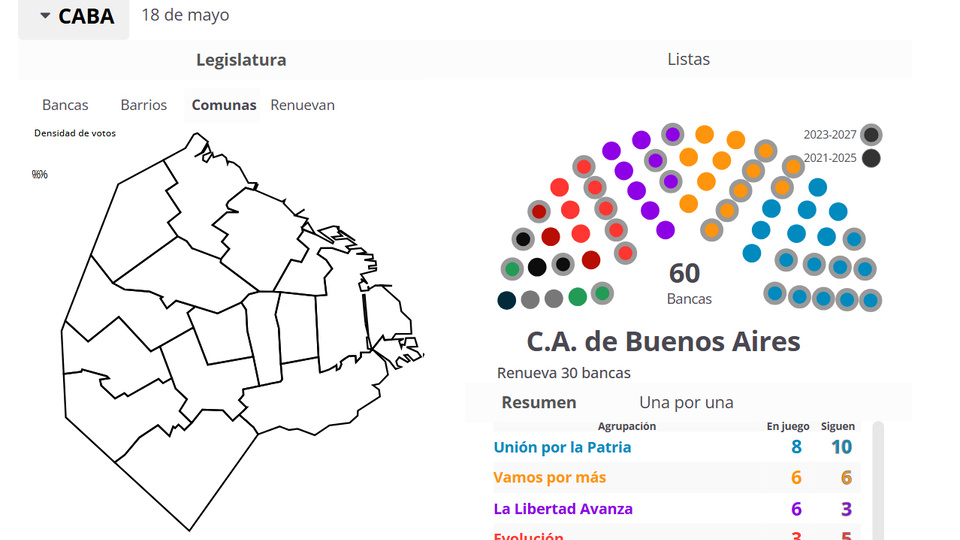Click the green seat dot without ring

(577, 297)
